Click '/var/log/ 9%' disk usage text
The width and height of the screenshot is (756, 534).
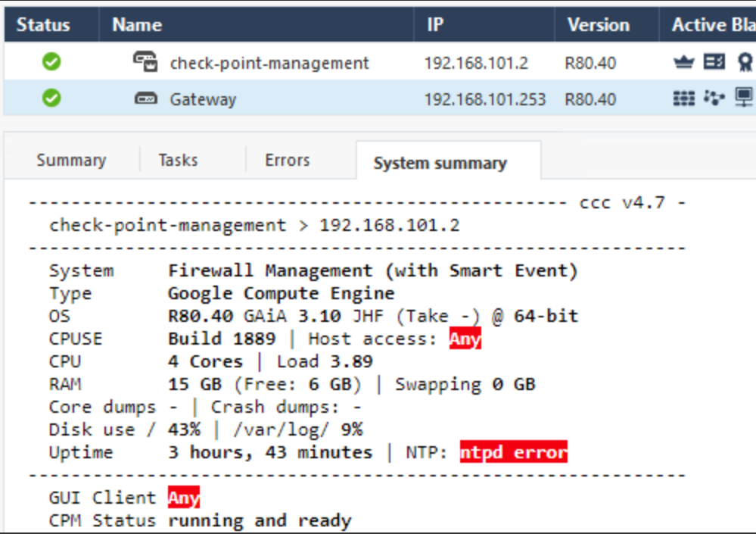coord(298,429)
